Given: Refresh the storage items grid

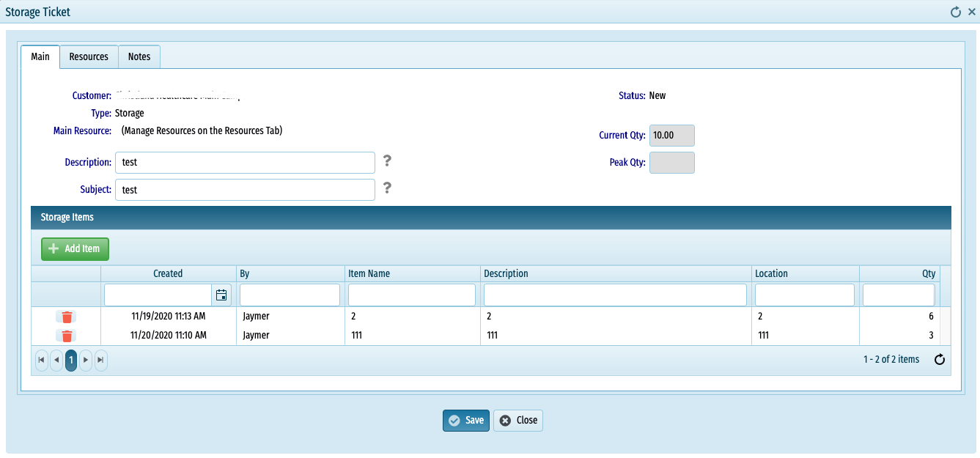Looking at the screenshot, I should click(940, 360).
